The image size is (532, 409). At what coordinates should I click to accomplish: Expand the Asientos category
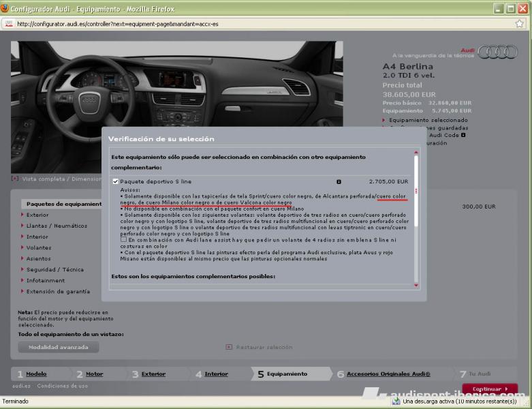[38, 258]
